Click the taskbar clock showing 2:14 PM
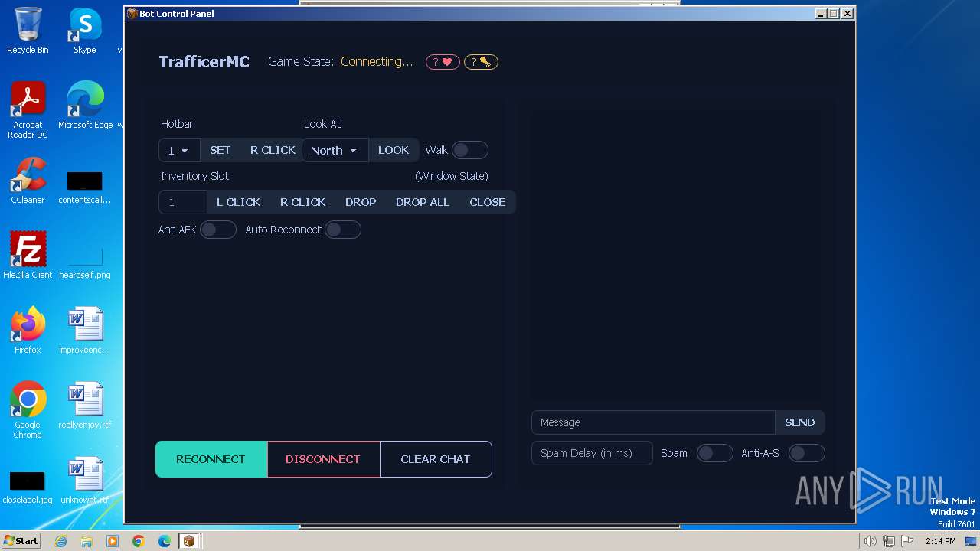The width and height of the screenshot is (980, 551). (940, 541)
